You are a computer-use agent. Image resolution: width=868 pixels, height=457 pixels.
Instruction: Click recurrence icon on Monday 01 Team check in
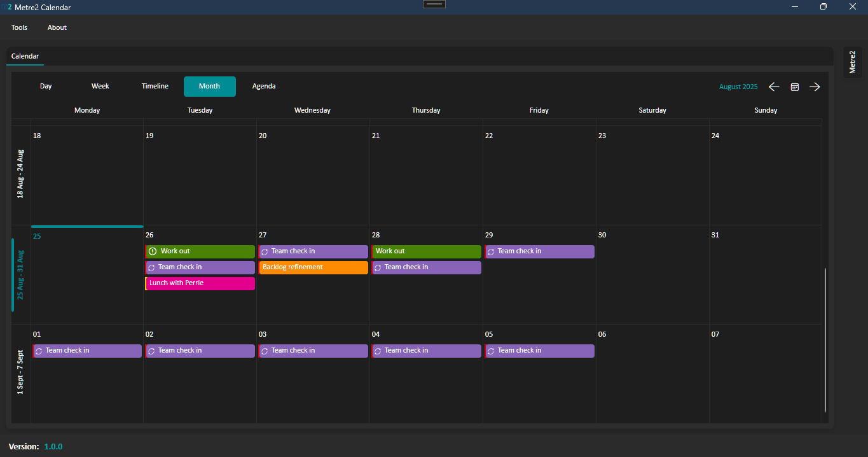click(39, 351)
